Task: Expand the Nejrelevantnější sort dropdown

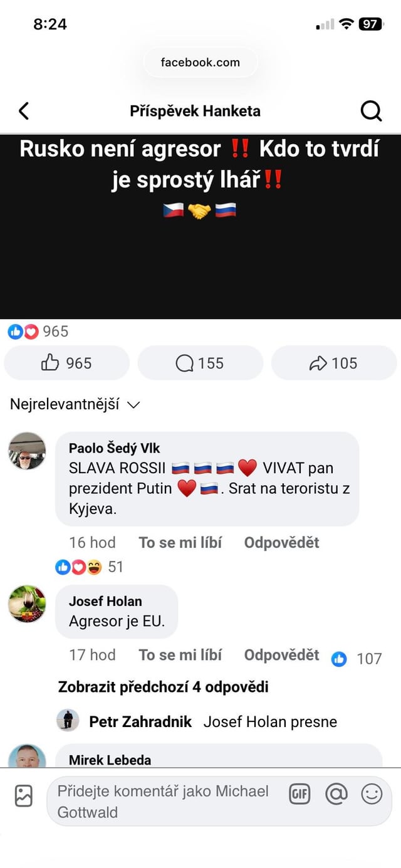Action: click(75, 404)
